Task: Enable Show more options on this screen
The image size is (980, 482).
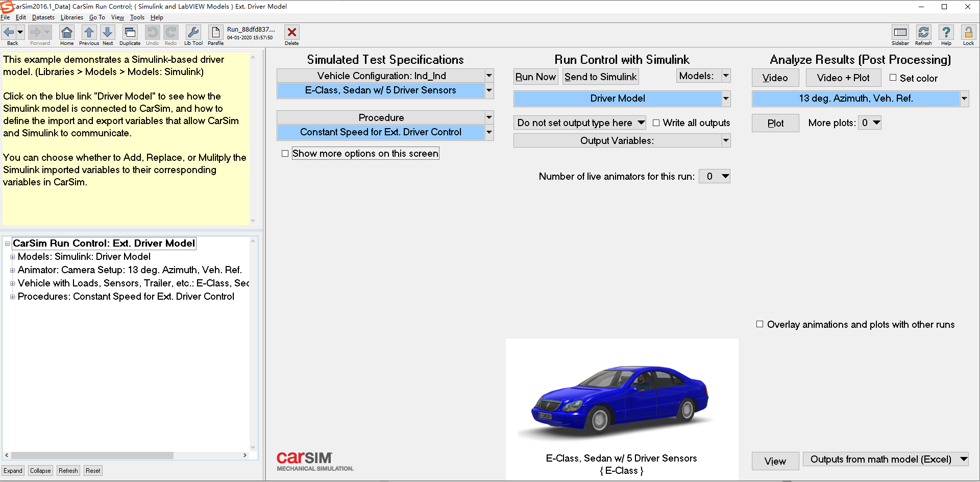Action: (285, 153)
